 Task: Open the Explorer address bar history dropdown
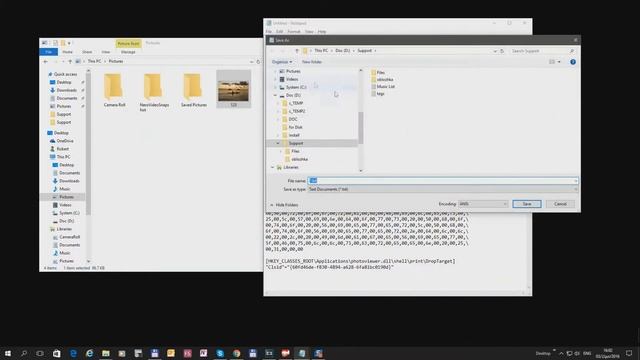click(252, 62)
